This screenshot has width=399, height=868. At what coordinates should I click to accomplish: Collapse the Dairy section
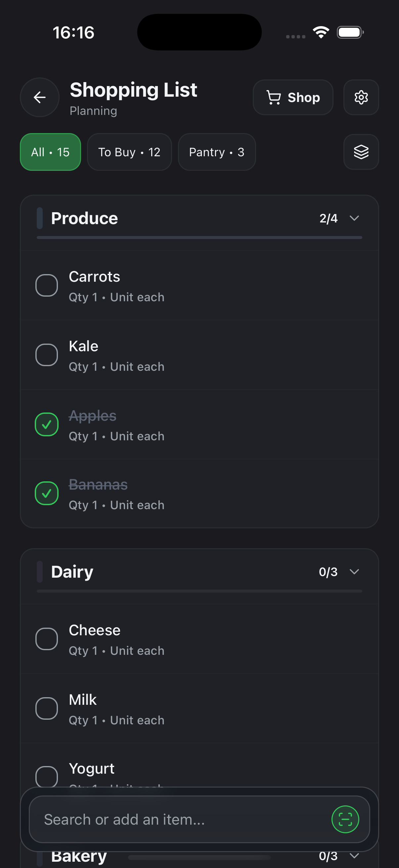click(x=354, y=572)
